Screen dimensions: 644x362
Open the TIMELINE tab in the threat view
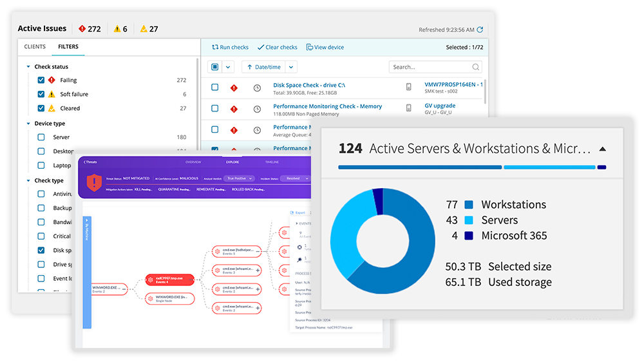click(x=272, y=162)
